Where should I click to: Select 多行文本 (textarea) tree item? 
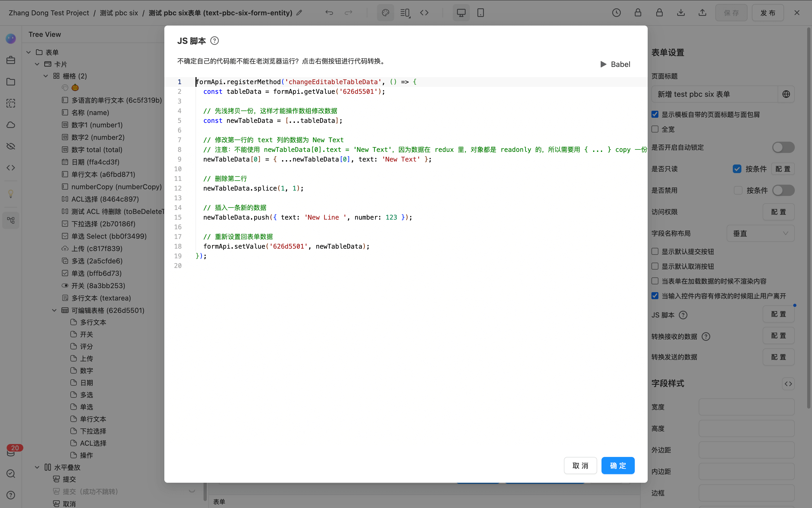[101, 298]
